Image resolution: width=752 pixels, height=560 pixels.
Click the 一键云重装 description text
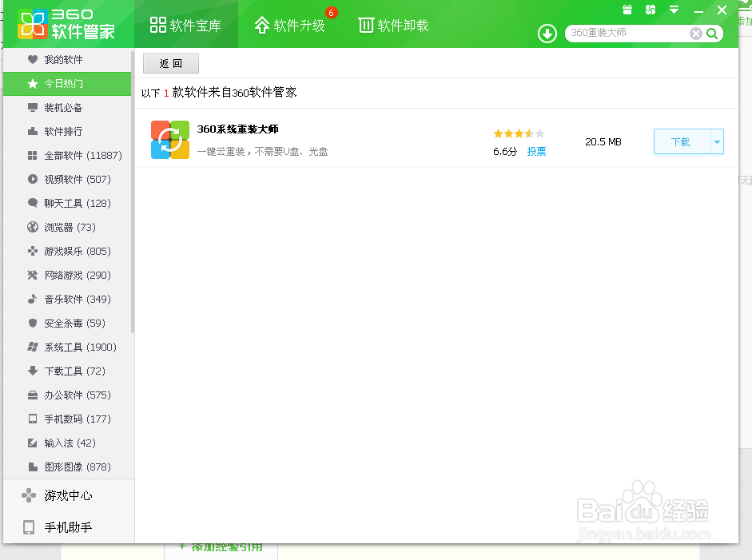coord(262,152)
